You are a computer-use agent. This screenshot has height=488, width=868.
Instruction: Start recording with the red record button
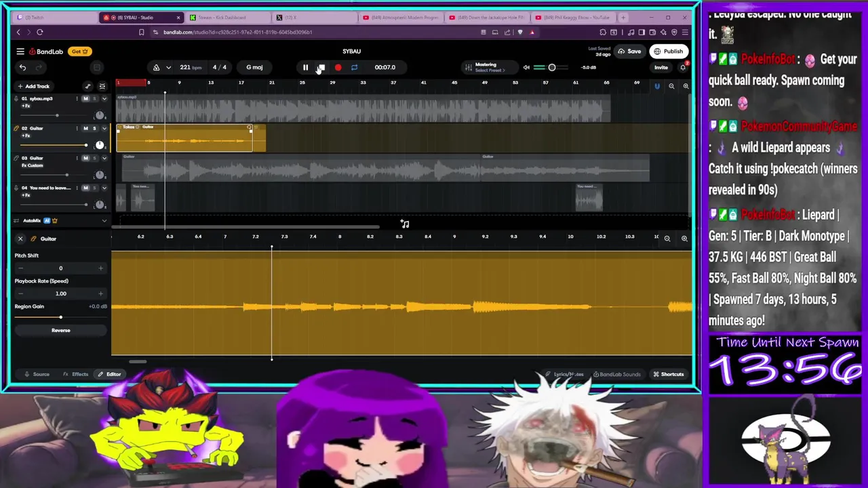(338, 67)
